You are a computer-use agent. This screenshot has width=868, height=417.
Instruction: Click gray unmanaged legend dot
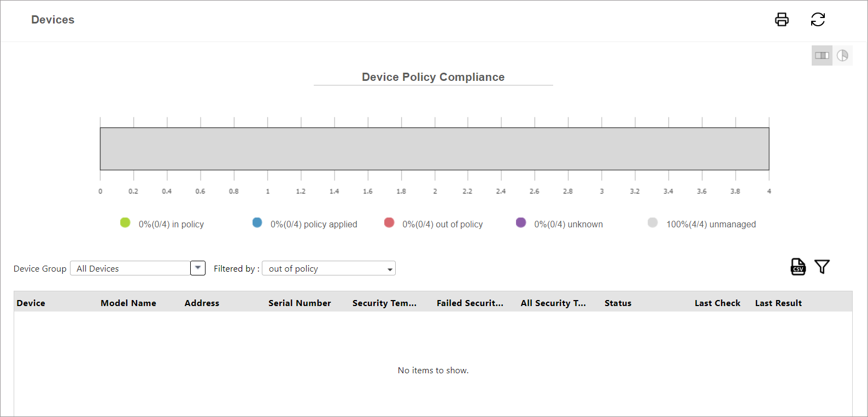(x=653, y=222)
